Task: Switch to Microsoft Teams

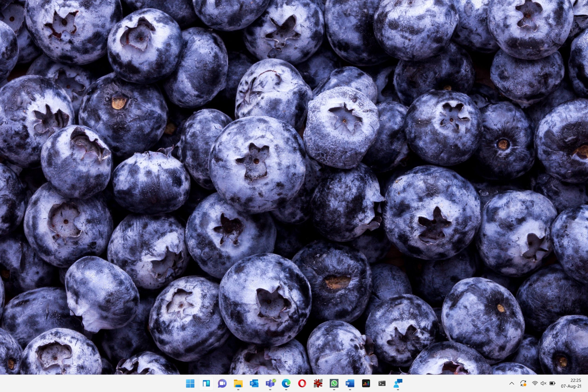Action: pyautogui.click(x=270, y=383)
